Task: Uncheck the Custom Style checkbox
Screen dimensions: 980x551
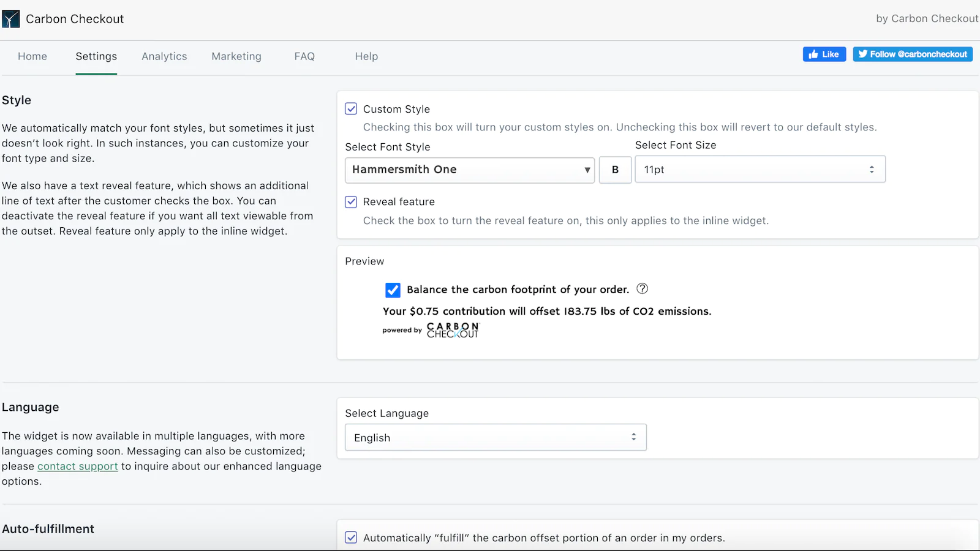Action: click(x=351, y=109)
